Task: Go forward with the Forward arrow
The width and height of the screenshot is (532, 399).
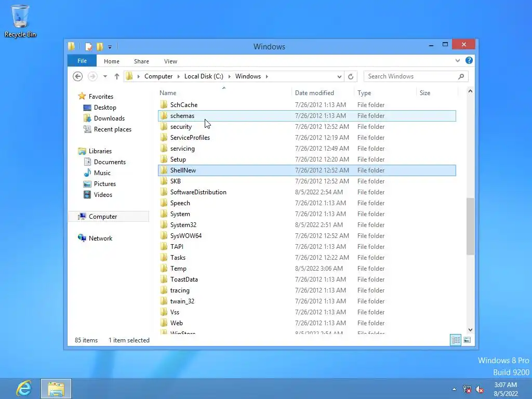Action: click(x=92, y=76)
